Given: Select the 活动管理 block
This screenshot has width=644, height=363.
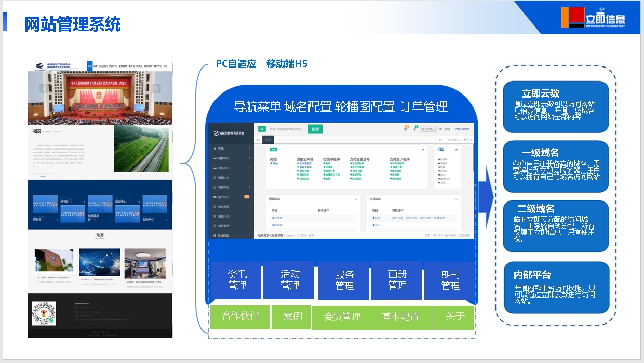Looking at the screenshot, I should (x=290, y=279).
